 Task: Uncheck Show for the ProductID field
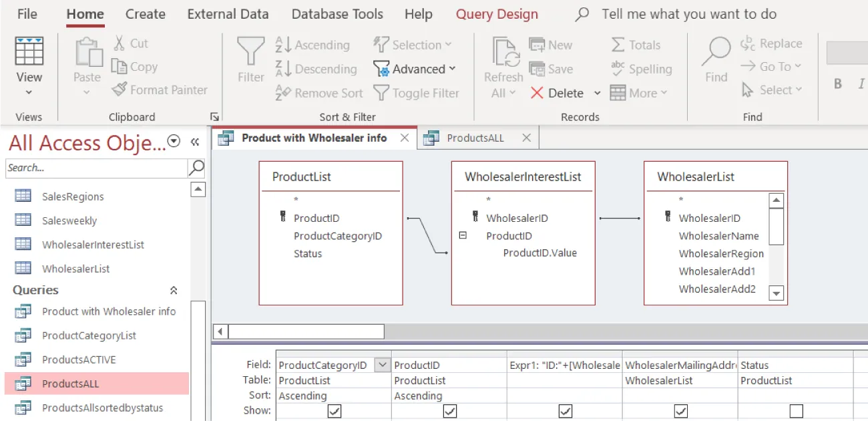(449, 410)
